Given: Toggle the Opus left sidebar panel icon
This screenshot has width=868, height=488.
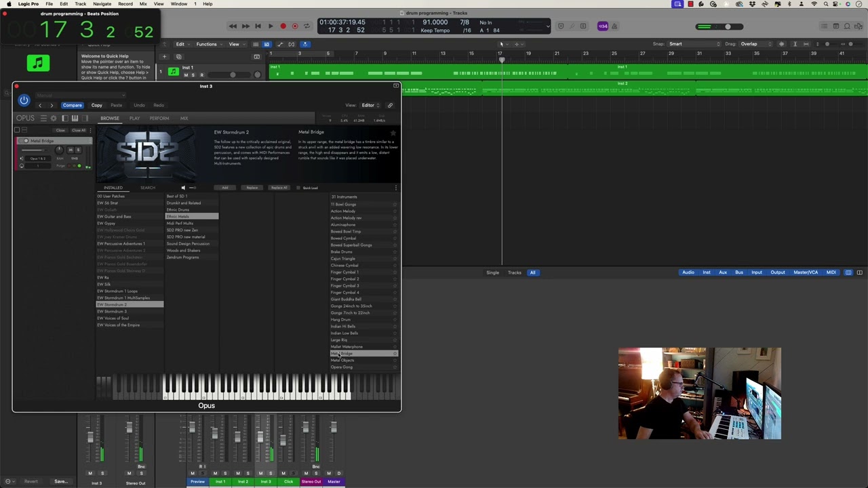Looking at the screenshot, I should (x=65, y=118).
